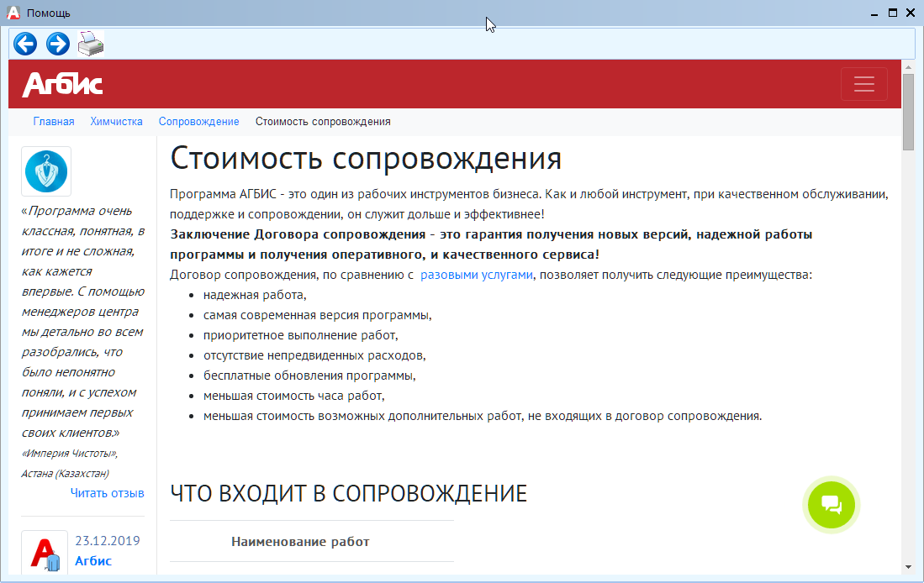
Task: Click the date 23.12.2019
Action: point(108,541)
